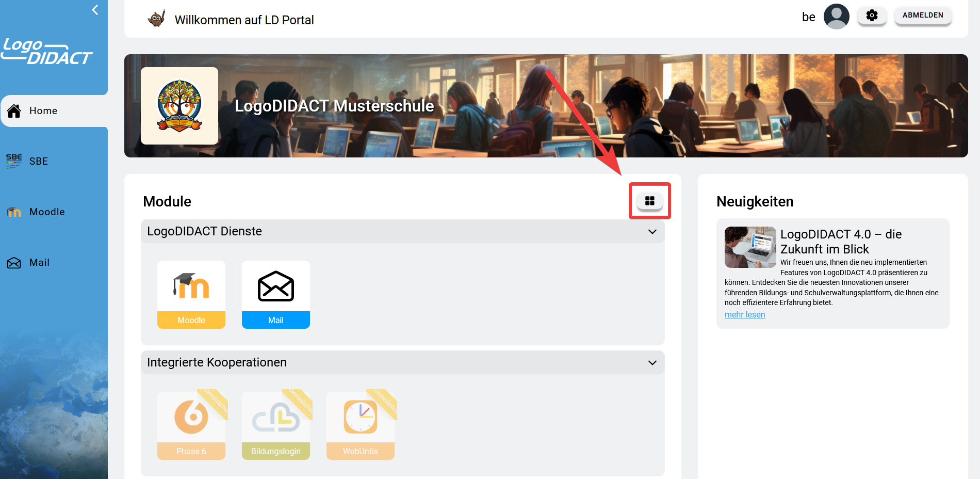Collapse the sidebar with the back chevron
The height and width of the screenshot is (479, 980).
(x=95, y=10)
